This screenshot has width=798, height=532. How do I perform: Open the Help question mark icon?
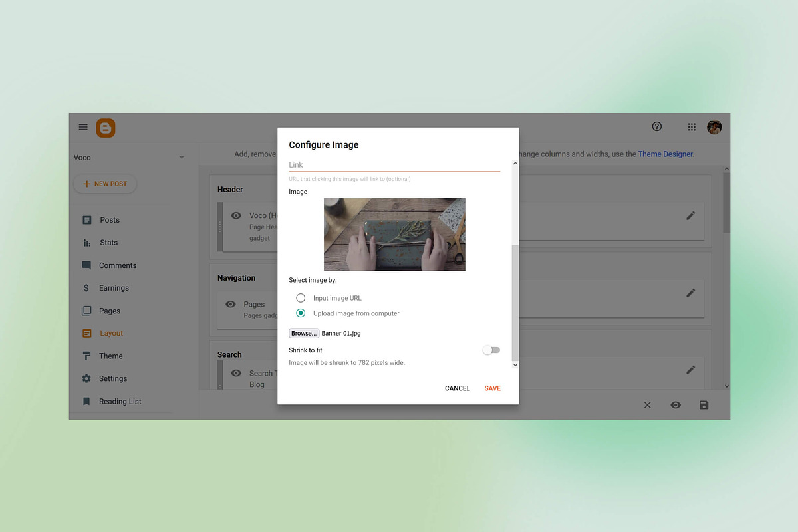point(657,126)
